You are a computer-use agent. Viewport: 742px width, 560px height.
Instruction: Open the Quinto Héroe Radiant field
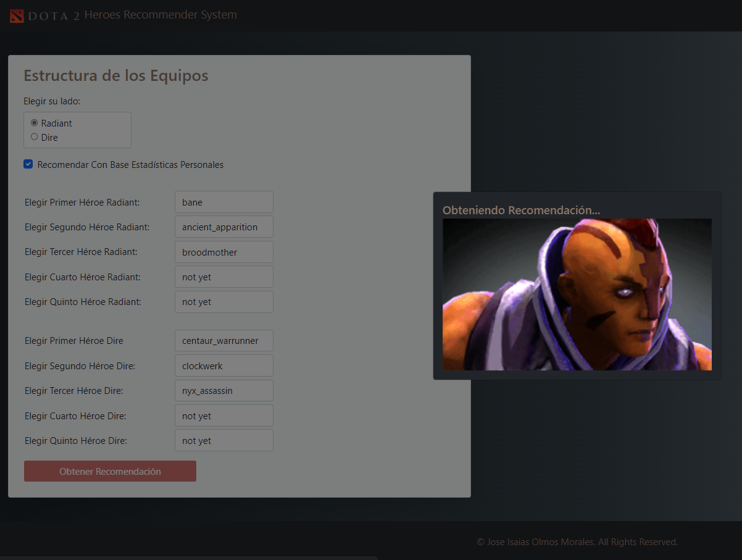click(x=224, y=302)
